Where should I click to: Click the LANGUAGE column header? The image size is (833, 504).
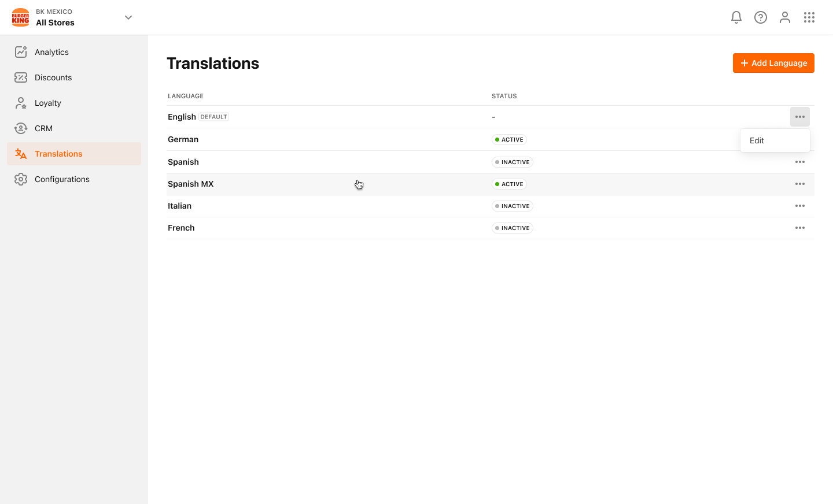pos(186,96)
